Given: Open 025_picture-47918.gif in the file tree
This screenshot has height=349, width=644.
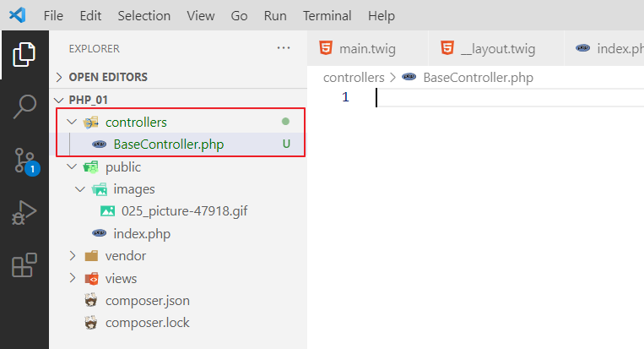Looking at the screenshot, I should [x=184, y=211].
